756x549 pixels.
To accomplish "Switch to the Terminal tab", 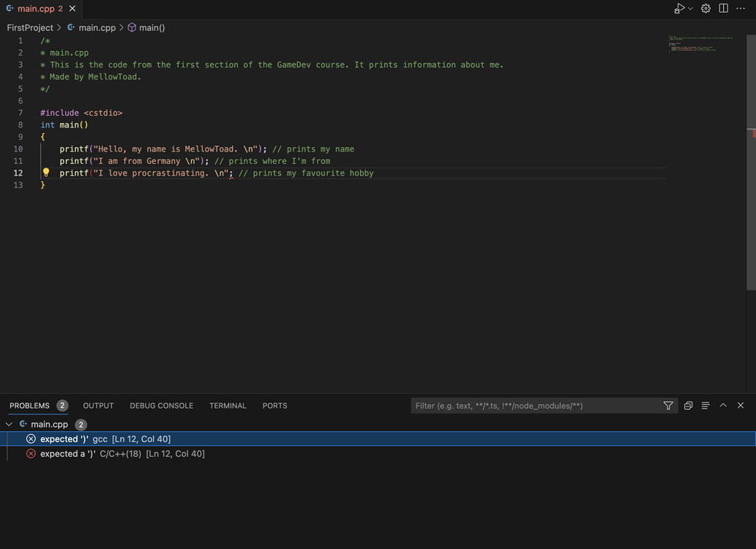I will 228,406.
